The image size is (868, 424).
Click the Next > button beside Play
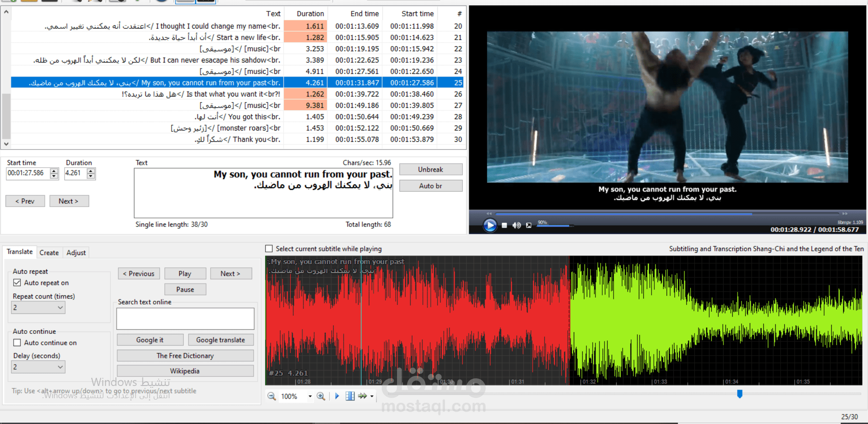231,274
